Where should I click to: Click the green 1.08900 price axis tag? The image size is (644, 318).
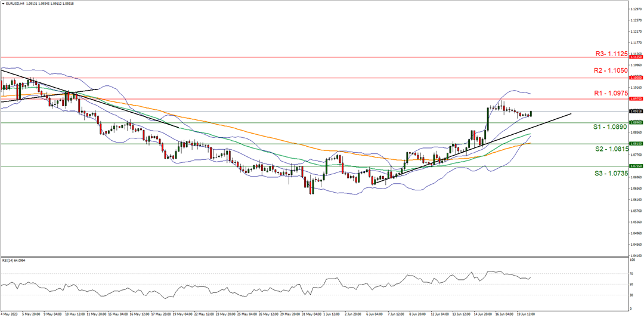636,122
